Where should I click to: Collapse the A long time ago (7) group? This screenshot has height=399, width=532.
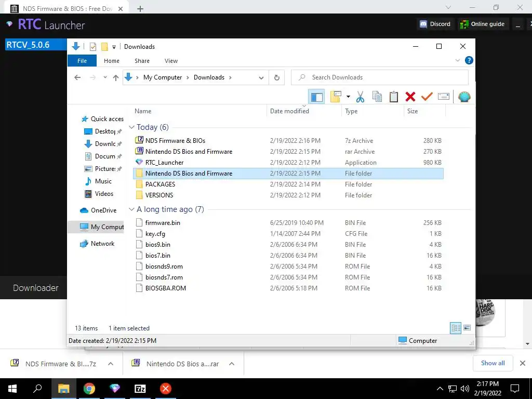pyautogui.click(x=131, y=209)
